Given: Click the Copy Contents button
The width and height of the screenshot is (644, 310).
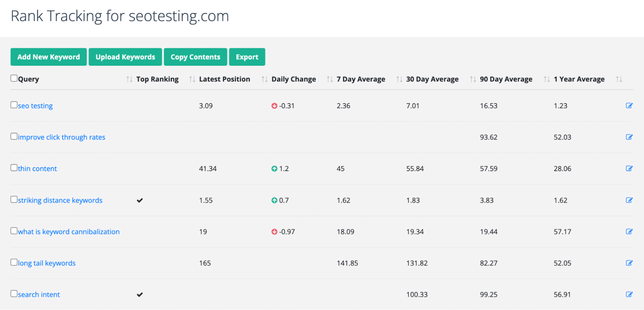Looking at the screenshot, I should 196,57.
